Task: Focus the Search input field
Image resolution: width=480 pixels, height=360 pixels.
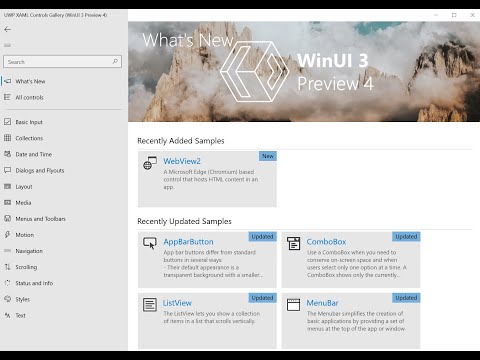Action: pos(62,62)
